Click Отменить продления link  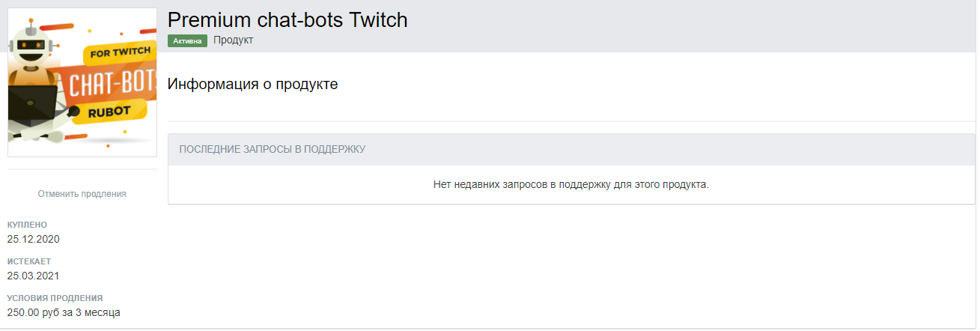(x=82, y=194)
